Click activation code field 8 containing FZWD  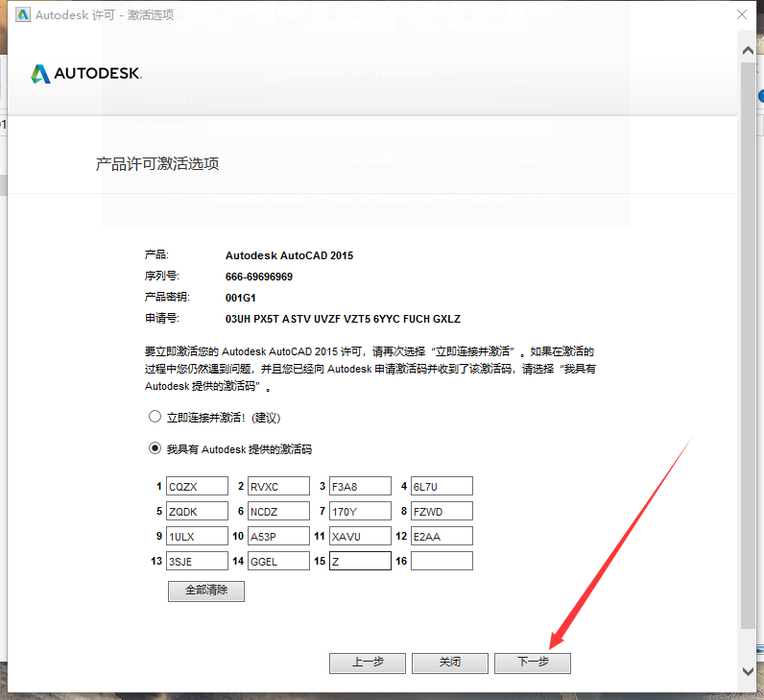pyautogui.click(x=442, y=511)
